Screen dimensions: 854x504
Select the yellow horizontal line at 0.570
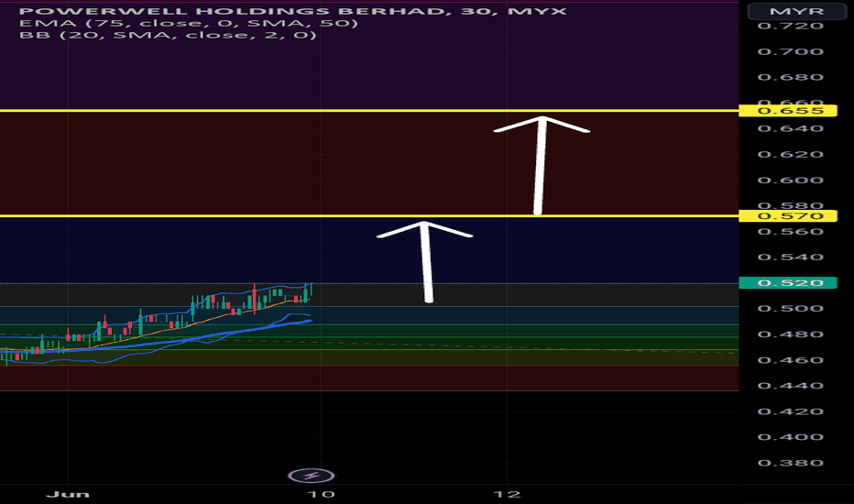369,216
